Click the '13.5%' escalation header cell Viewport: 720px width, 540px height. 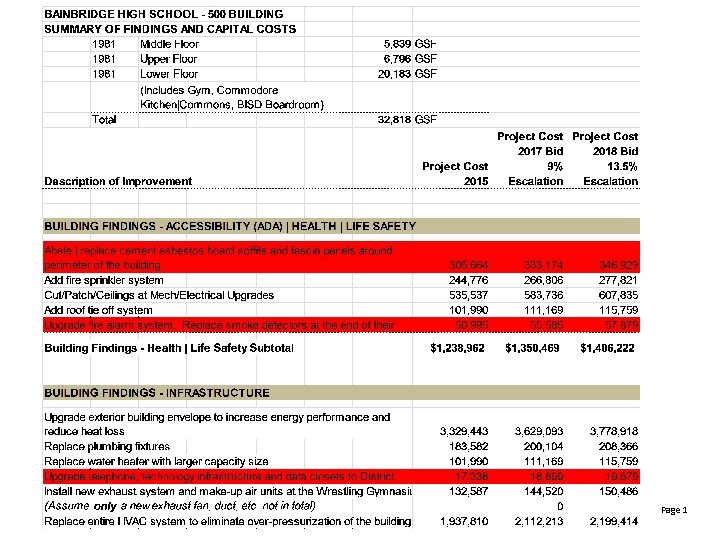[622, 166]
